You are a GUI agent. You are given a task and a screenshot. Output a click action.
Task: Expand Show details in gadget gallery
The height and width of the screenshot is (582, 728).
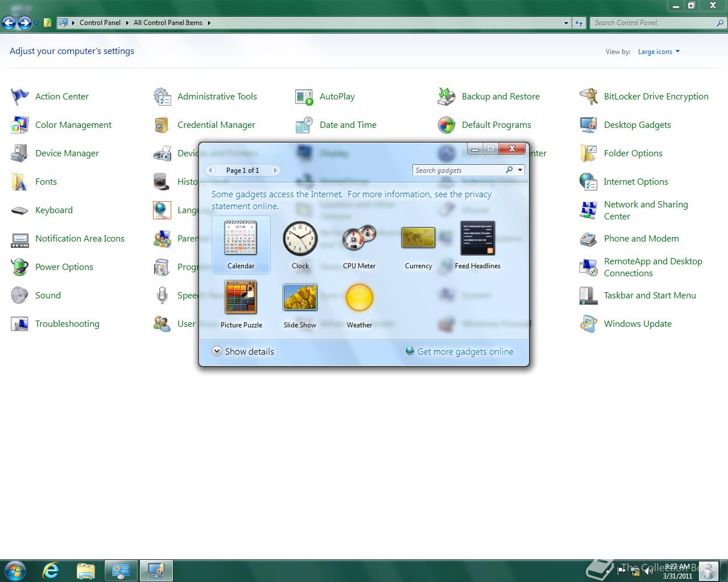coord(243,352)
